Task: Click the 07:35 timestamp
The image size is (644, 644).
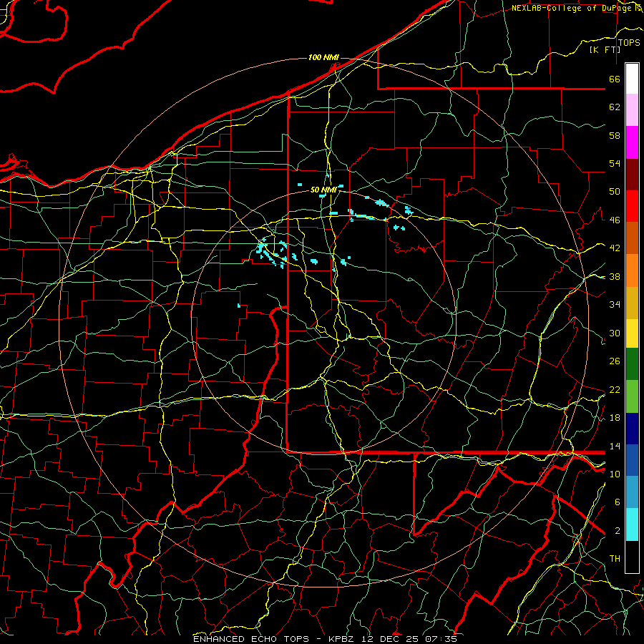Action: tap(441, 639)
